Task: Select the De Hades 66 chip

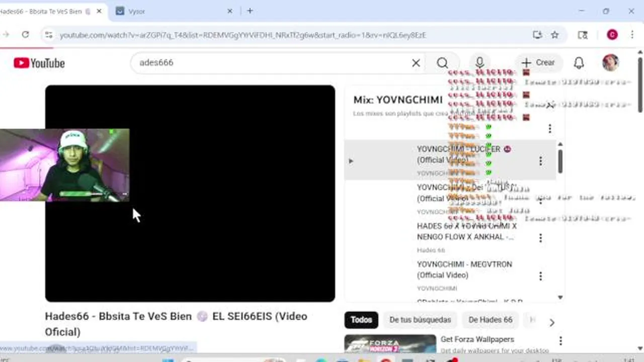Action: click(490, 320)
